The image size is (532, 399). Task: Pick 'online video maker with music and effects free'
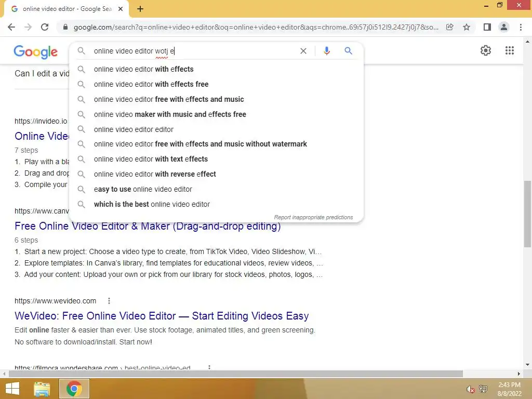tap(217, 114)
